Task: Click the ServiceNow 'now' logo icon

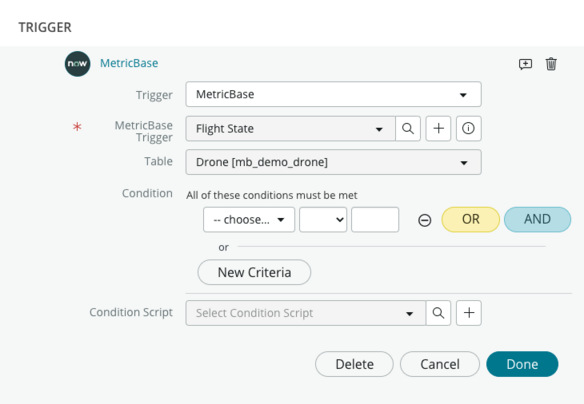Action: point(77,64)
